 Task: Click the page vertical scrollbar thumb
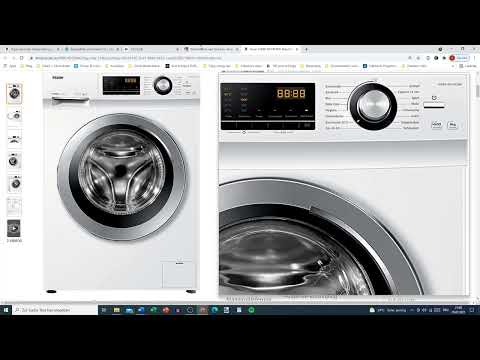pyautogui.click(x=477, y=90)
